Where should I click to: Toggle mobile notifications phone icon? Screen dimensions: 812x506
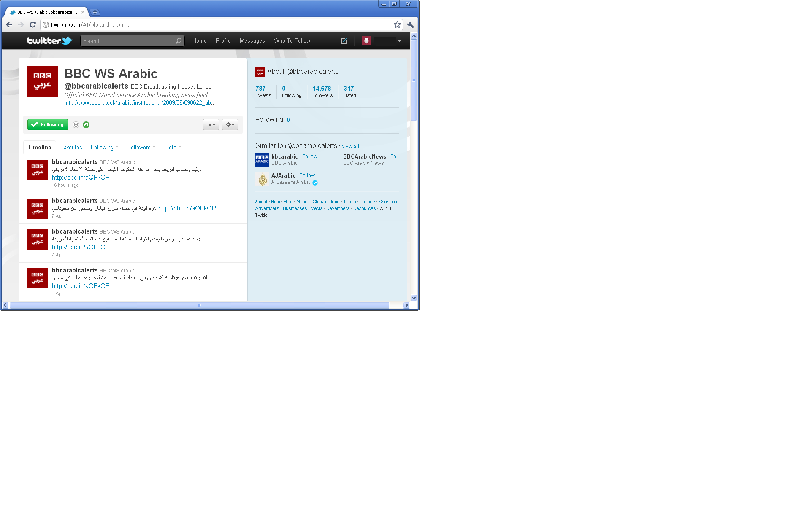(76, 125)
